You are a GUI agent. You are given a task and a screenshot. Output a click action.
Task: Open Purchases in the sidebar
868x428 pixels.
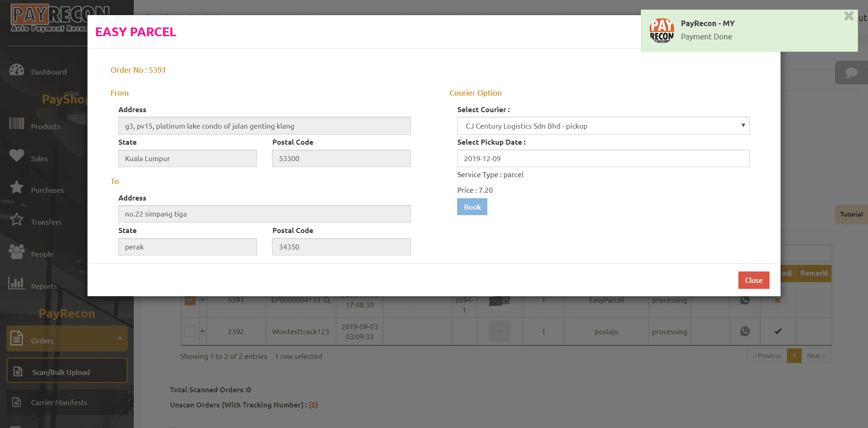47,190
